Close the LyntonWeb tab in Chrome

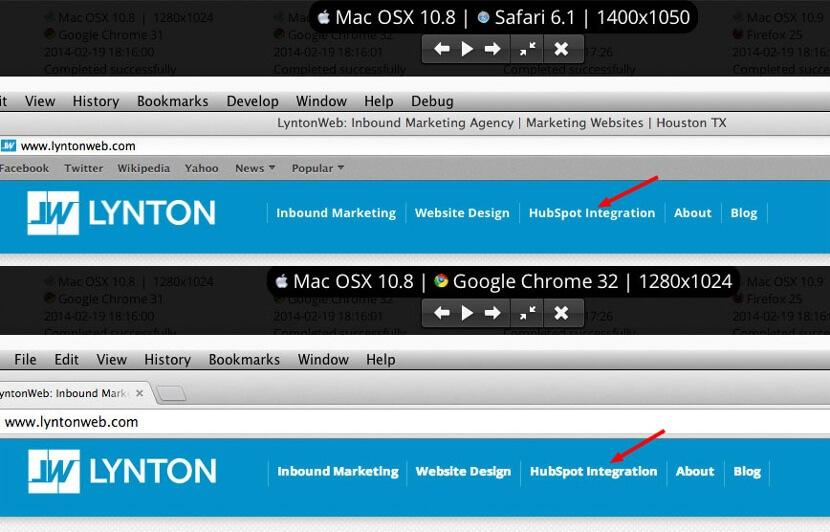pos(140,393)
